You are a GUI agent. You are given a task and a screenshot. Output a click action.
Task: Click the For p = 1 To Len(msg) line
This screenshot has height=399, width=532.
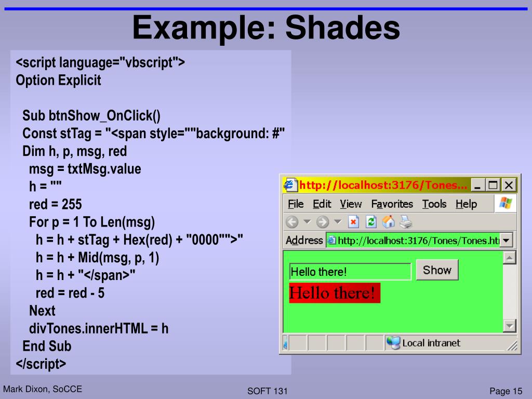pyautogui.click(x=92, y=222)
